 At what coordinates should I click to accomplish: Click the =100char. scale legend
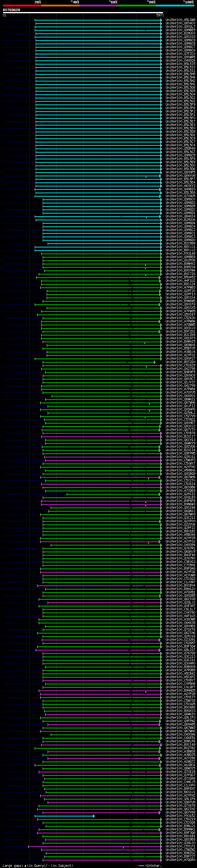point(150,865)
